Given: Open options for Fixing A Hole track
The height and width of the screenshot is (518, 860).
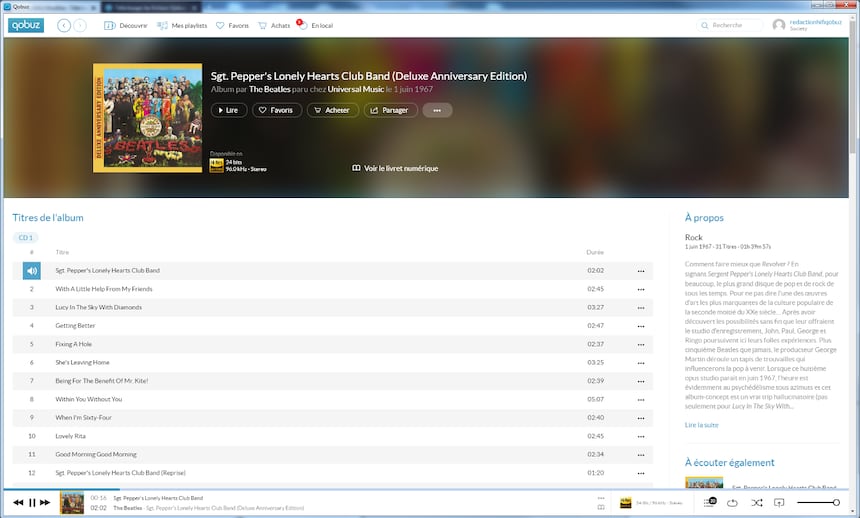Looking at the screenshot, I should pos(641,345).
